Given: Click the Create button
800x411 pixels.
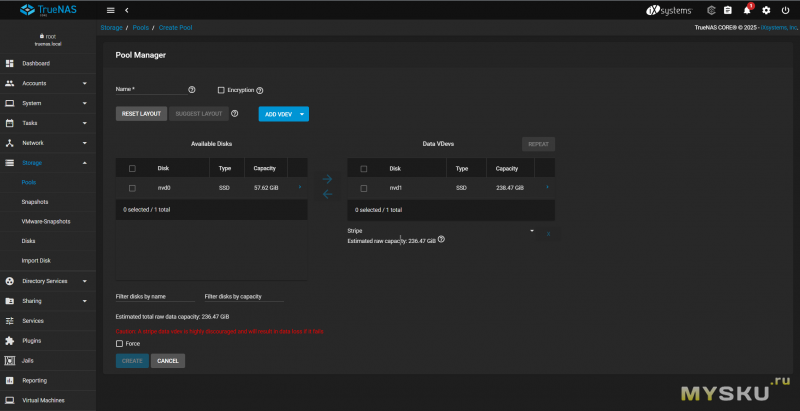Looking at the screenshot, I should coord(132,361).
